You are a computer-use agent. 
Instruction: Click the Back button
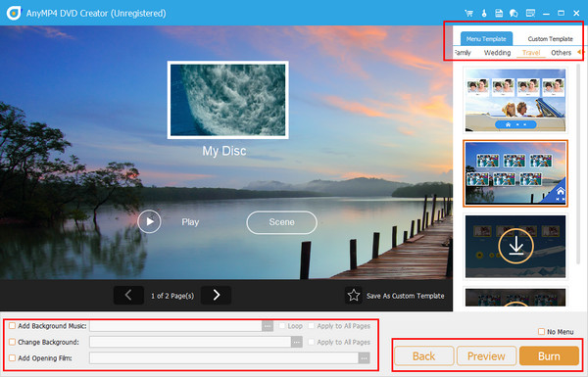(x=423, y=356)
